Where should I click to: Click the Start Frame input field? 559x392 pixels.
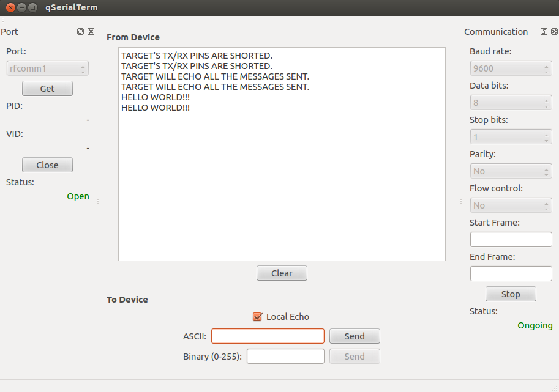[x=511, y=239]
